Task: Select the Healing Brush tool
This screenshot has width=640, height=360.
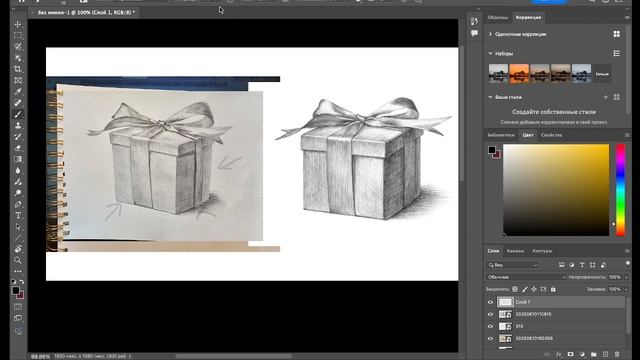Action: click(18, 103)
